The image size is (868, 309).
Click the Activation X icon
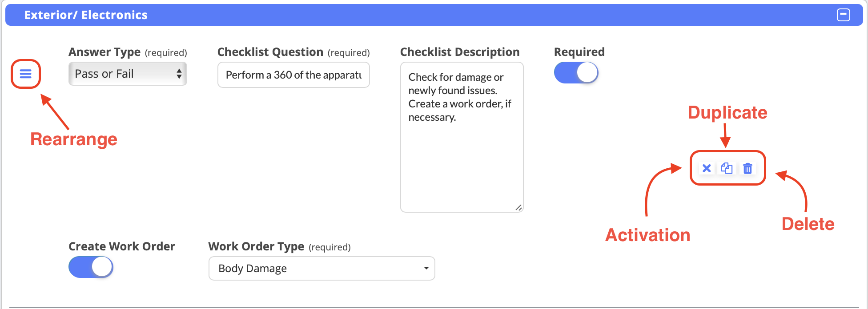706,168
